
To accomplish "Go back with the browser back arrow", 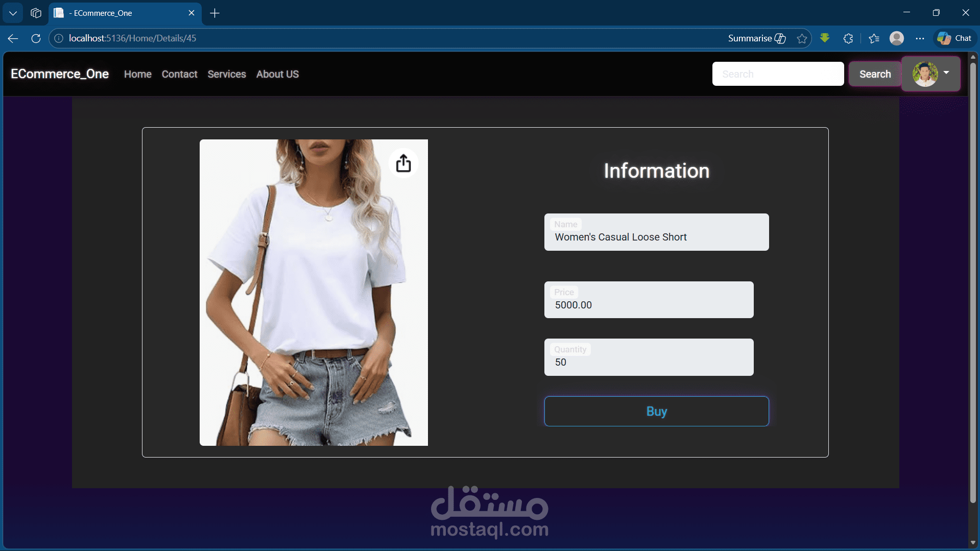I will 13,38.
